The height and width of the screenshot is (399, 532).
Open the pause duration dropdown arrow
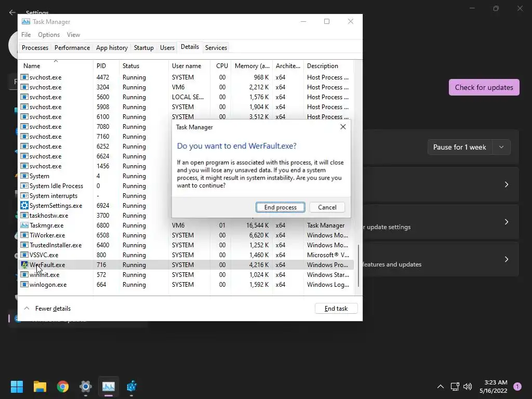tap(501, 147)
